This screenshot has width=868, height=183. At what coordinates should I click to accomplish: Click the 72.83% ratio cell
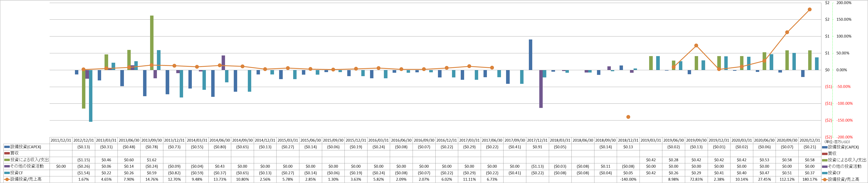click(696, 179)
